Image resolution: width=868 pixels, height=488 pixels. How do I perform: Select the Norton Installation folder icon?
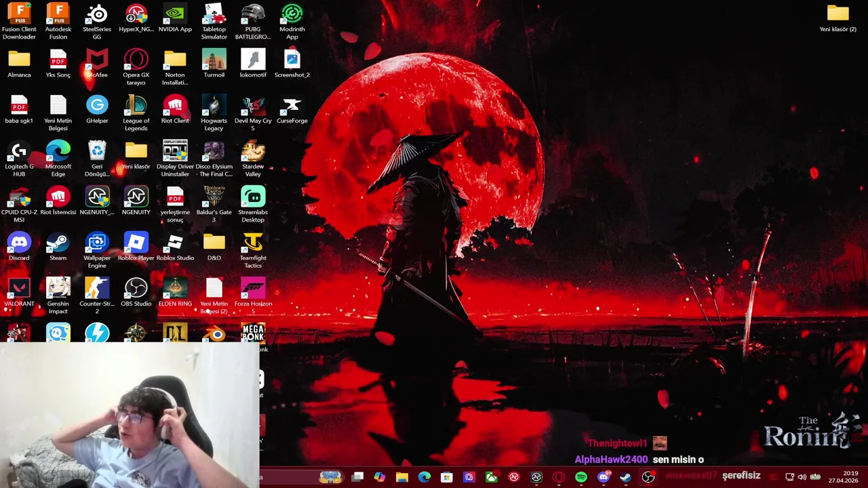(x=175, y=67)
